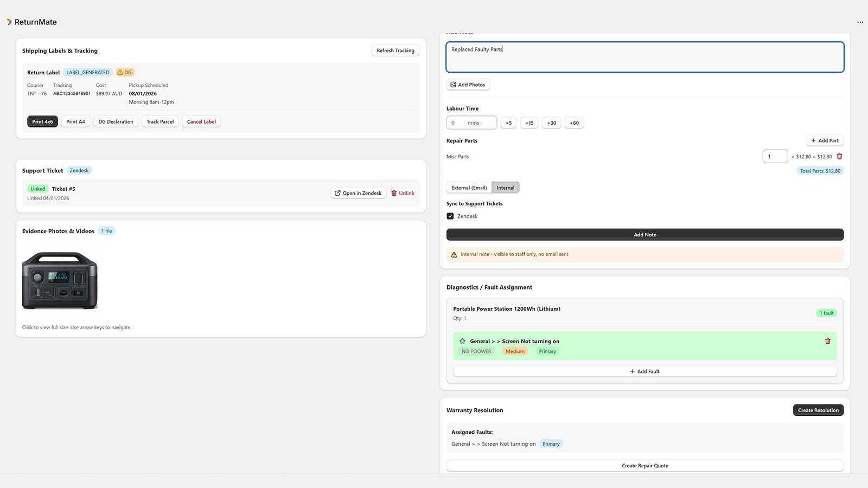Open the DG Declaration

116,121
